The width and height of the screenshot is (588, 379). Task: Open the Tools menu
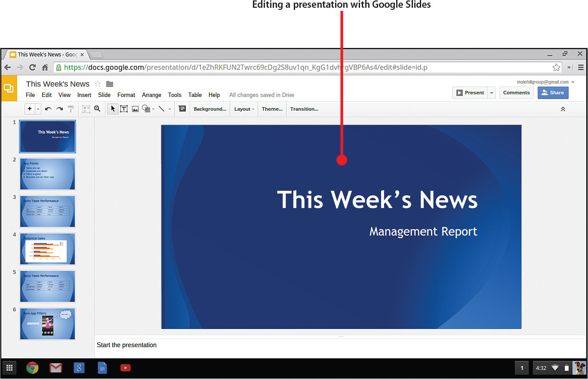coord(175,95)
